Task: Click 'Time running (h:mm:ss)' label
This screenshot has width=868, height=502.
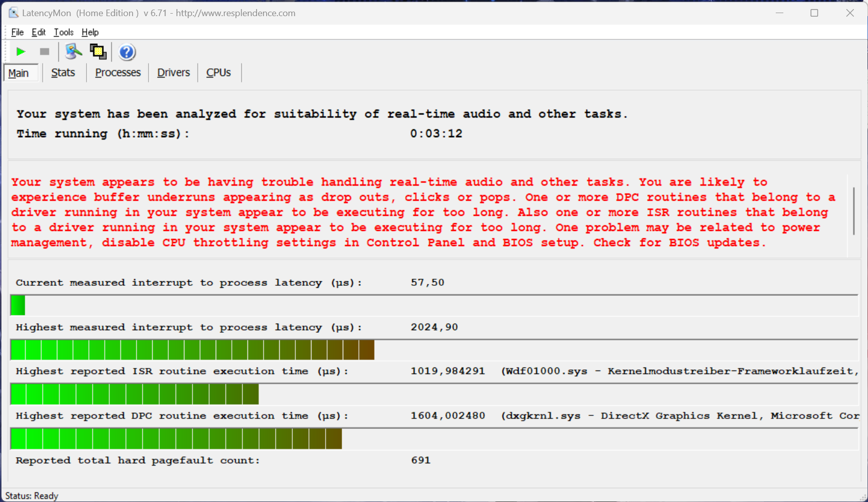Action: point(103,134)
